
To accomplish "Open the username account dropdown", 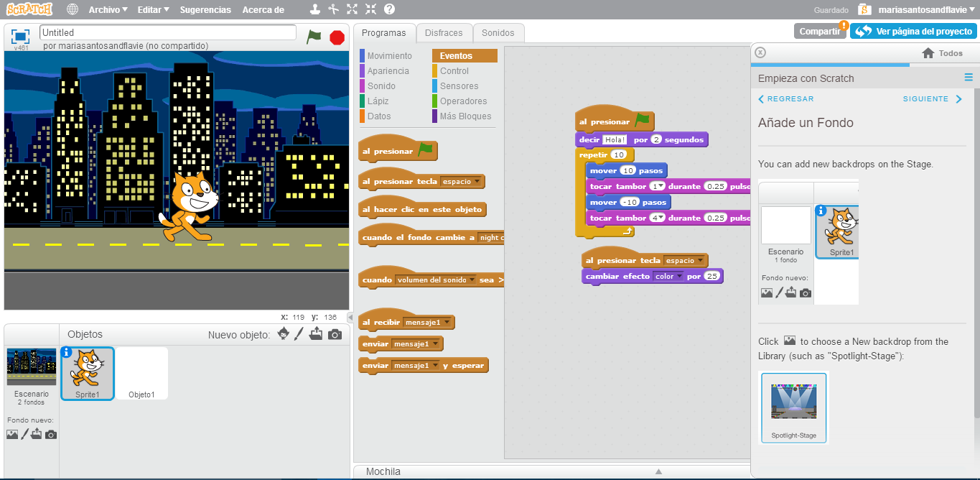I will point(926,10).
